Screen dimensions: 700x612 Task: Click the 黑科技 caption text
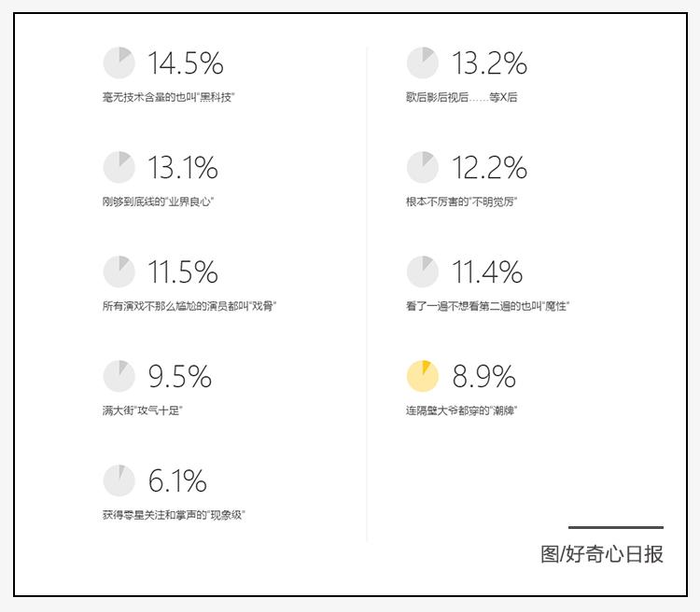click(x=169, y=97)
